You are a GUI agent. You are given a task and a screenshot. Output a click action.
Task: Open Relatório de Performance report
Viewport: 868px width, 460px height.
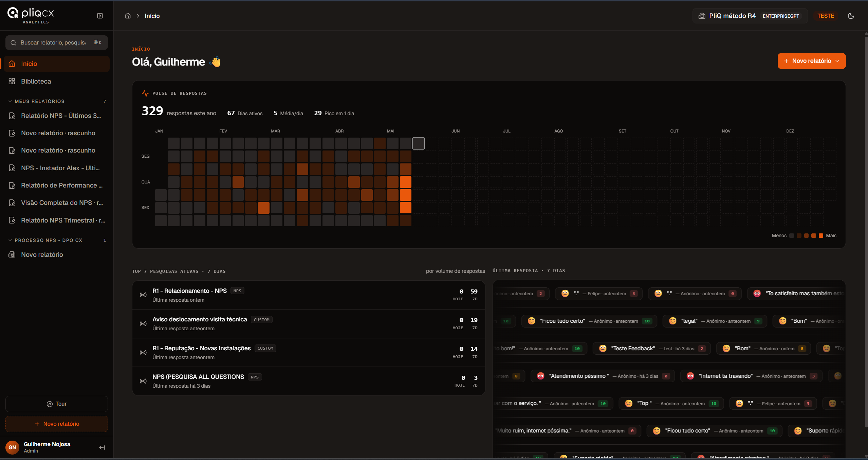[57, 185]
